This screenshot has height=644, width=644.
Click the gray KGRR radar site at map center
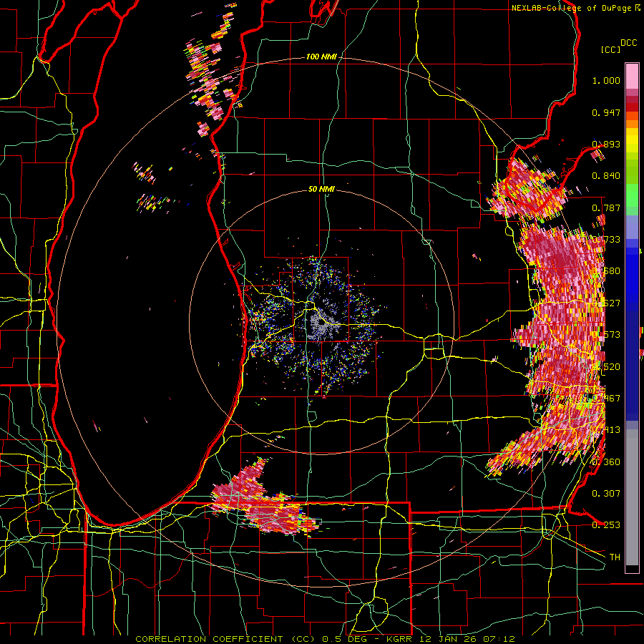pyautogui.click(x=321, y=323)
